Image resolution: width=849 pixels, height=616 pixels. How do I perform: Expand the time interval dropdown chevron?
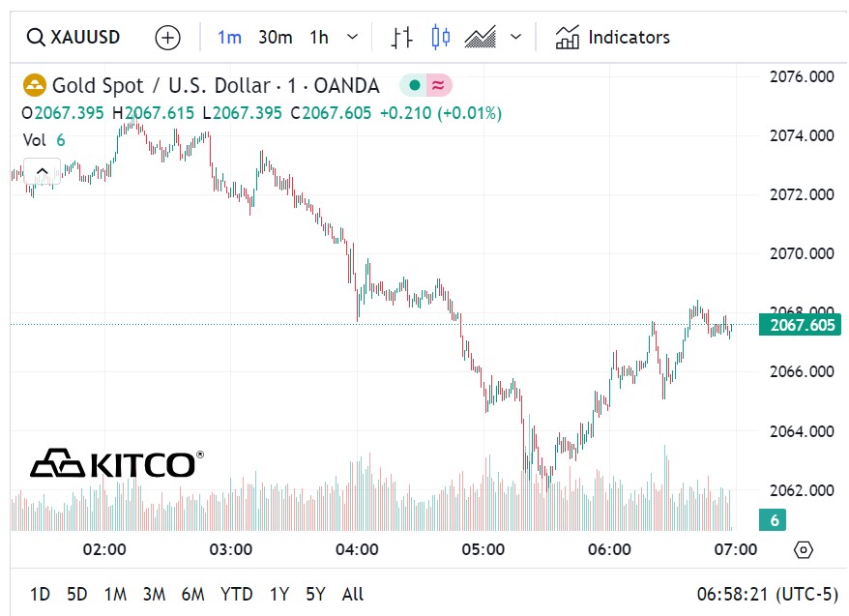click(352, 38)
